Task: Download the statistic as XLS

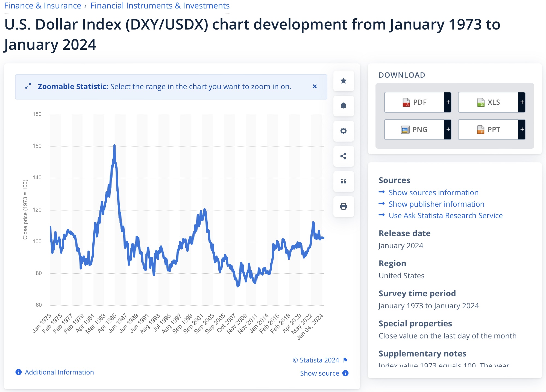Action: pos(488,102)
